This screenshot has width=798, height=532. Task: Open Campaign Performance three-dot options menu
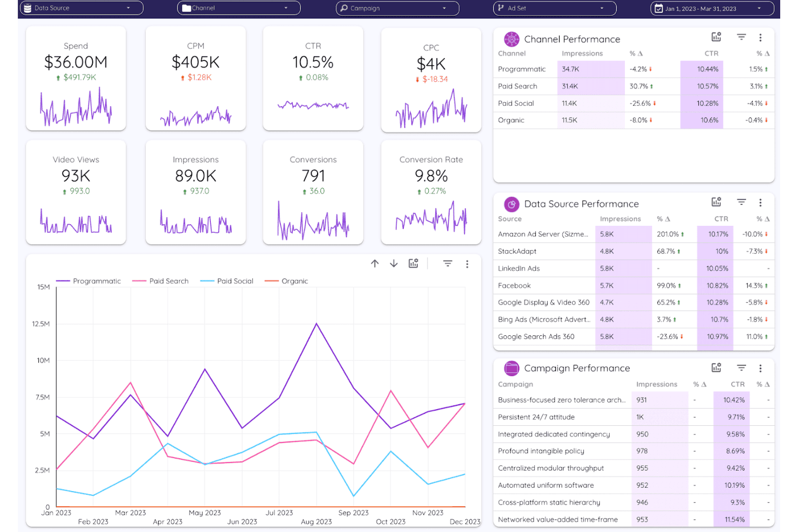761,368
